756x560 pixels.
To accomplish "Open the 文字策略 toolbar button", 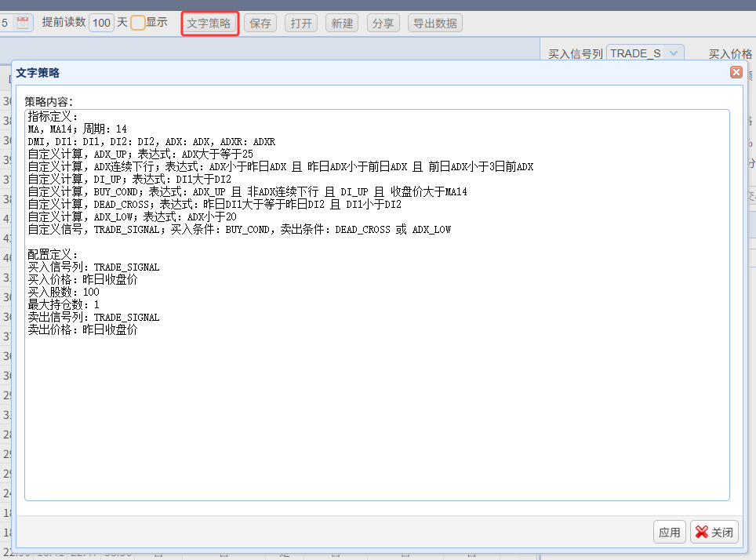I will (209, 24).
